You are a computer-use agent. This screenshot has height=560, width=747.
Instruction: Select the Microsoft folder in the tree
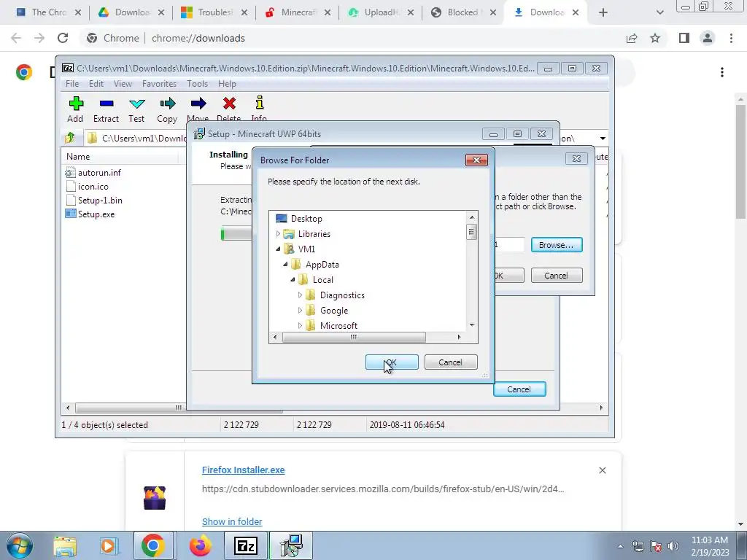[x=338, y=326]
